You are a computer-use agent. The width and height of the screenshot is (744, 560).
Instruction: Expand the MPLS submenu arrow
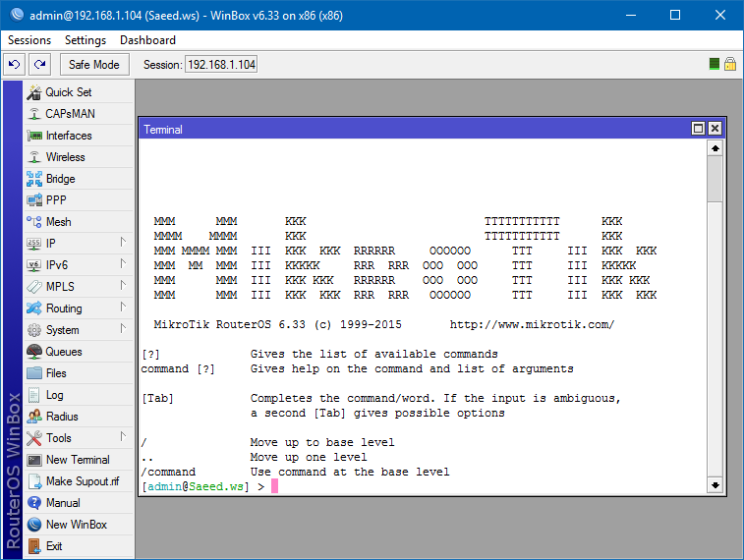point(123,285)
